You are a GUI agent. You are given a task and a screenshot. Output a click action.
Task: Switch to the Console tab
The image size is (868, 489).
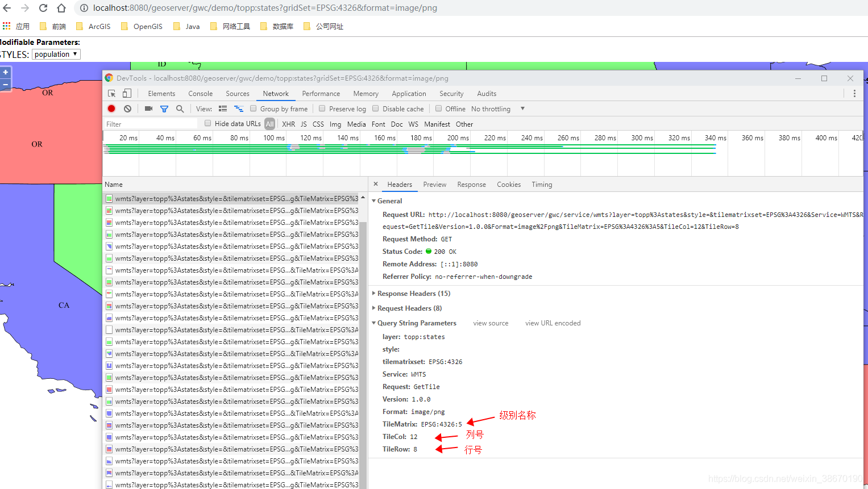point(200,94)
